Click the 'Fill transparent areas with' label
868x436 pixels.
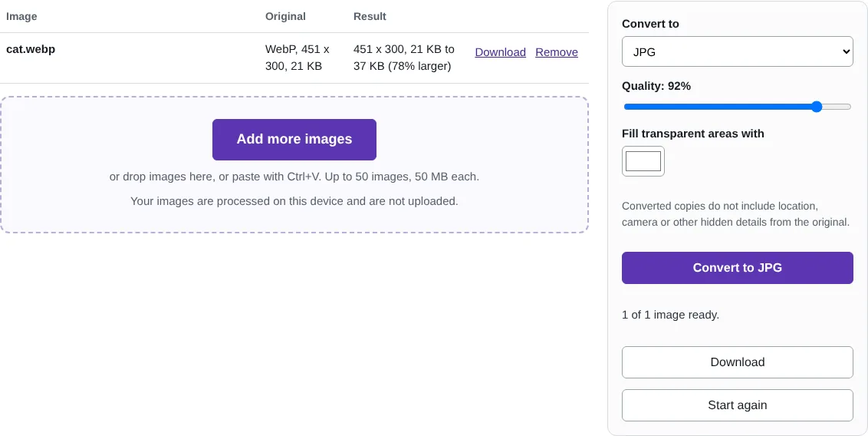tap(692, 134)
